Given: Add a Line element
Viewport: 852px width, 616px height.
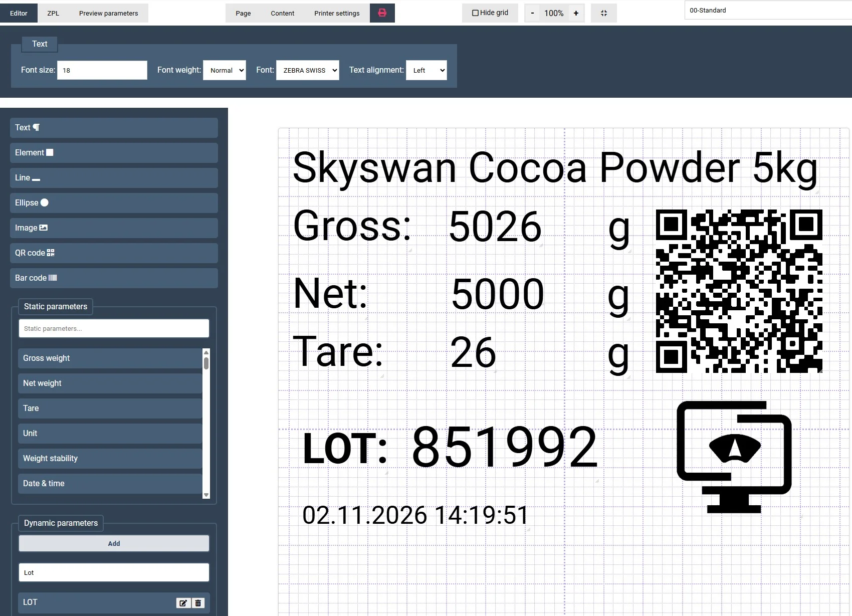Looking at the screenshot, I should coord(114,178).
